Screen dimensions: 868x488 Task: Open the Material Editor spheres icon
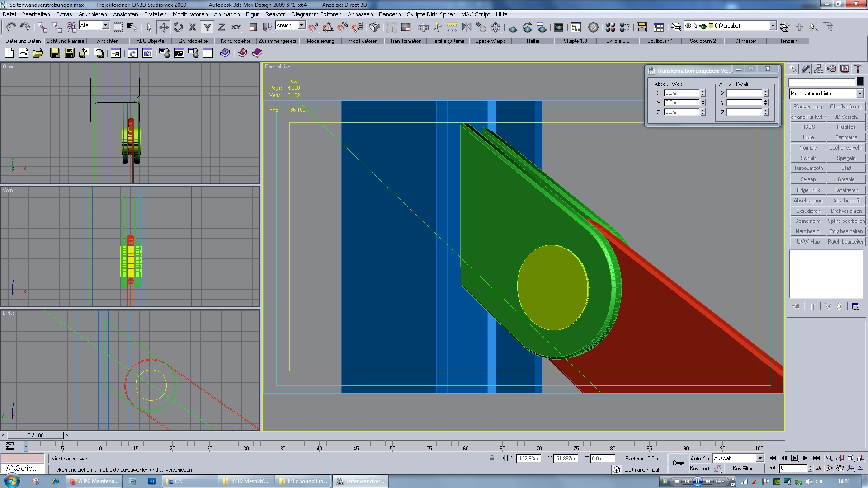pos(610,28)
